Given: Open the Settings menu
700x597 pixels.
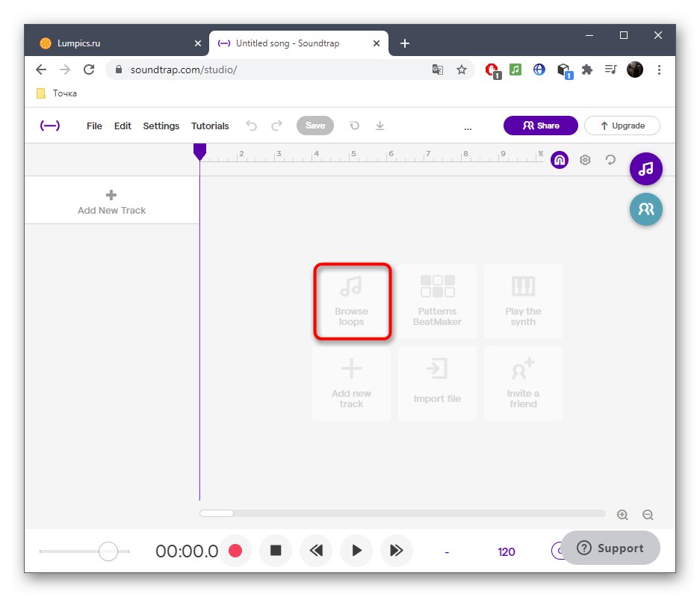Looking at the screenshot, I should [161, 126].
